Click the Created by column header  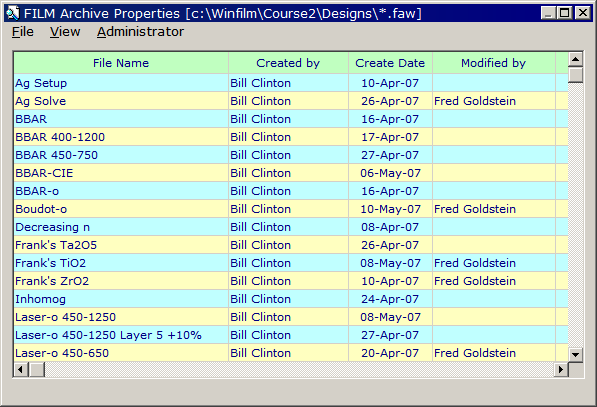288,63
